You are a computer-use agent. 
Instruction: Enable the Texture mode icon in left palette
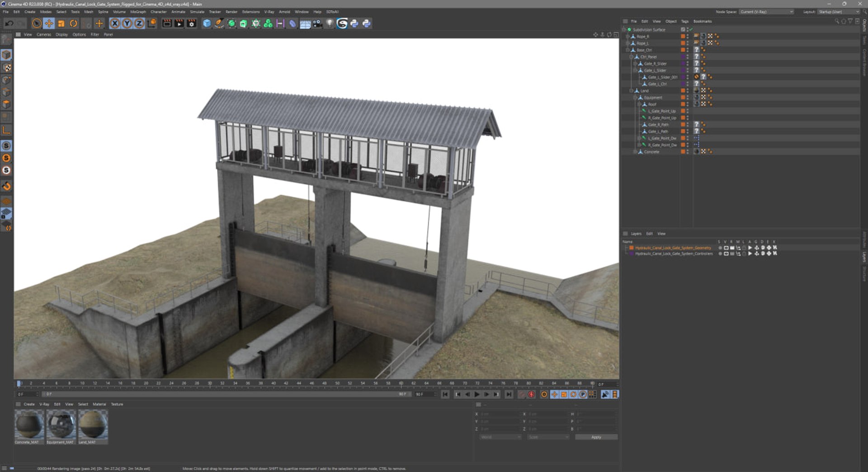6,67
